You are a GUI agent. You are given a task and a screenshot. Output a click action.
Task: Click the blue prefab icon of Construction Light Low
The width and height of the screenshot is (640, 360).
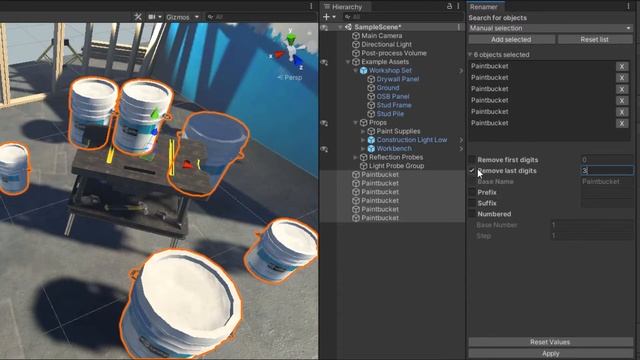[371, 140]
